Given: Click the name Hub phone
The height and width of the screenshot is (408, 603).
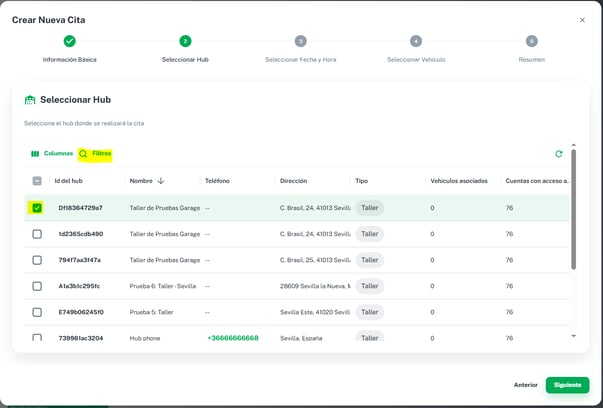Looking at the screenshot, I should [x=145, y=338].
